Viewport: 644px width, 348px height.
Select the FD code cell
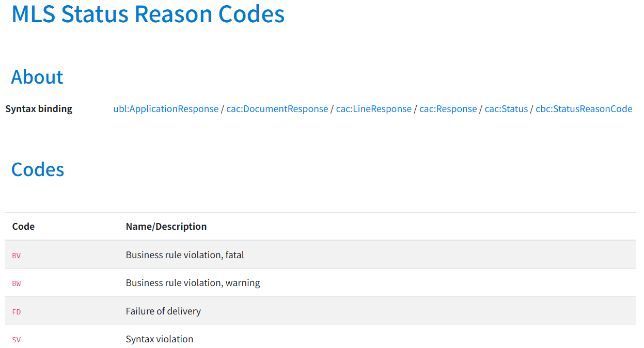17,312
